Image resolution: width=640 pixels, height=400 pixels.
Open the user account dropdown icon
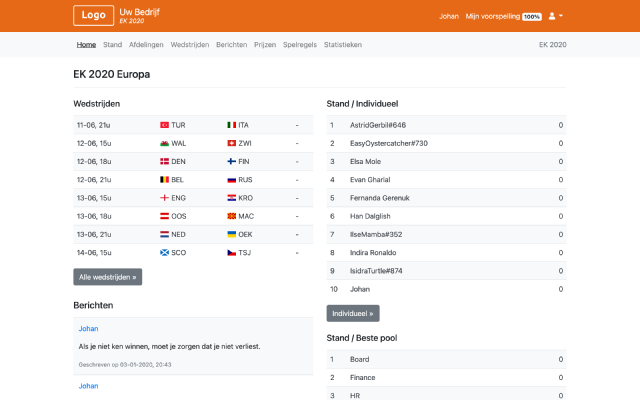click(x=555, y=16)
